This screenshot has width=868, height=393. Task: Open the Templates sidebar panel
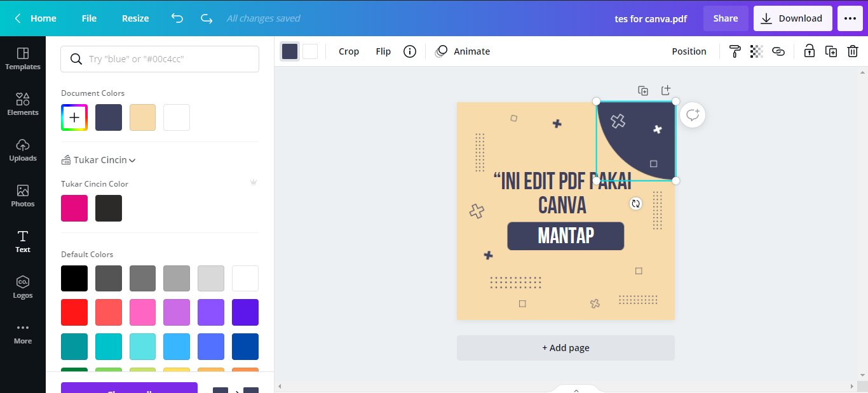(x=23, y=58)
